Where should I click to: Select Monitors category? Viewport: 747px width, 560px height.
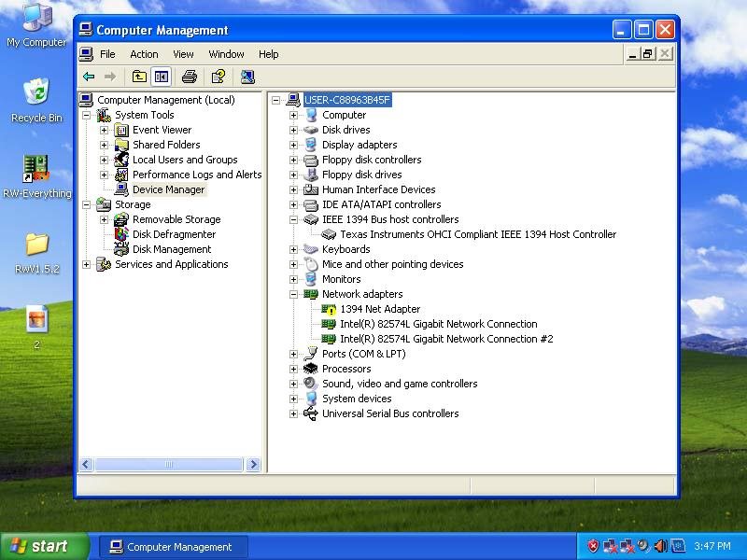click(x=342, y=279)
